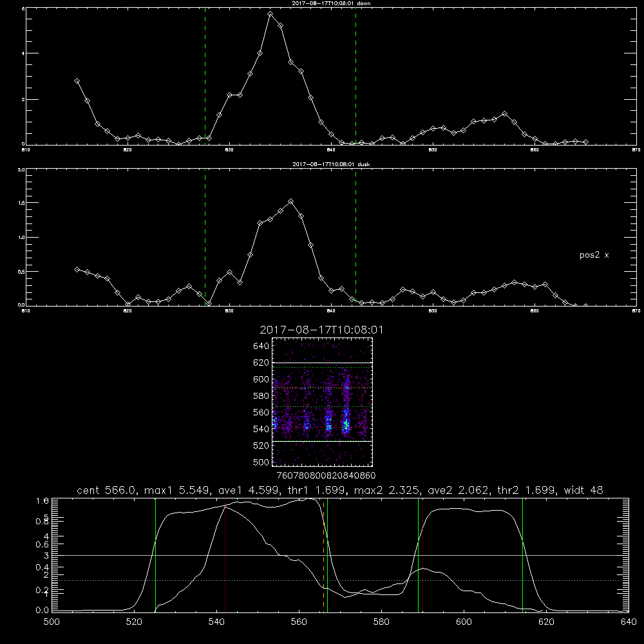Click the green vertical line near 567
This screenshot has height=644, width=644.
pyautogui.click(x=327, y=555)
